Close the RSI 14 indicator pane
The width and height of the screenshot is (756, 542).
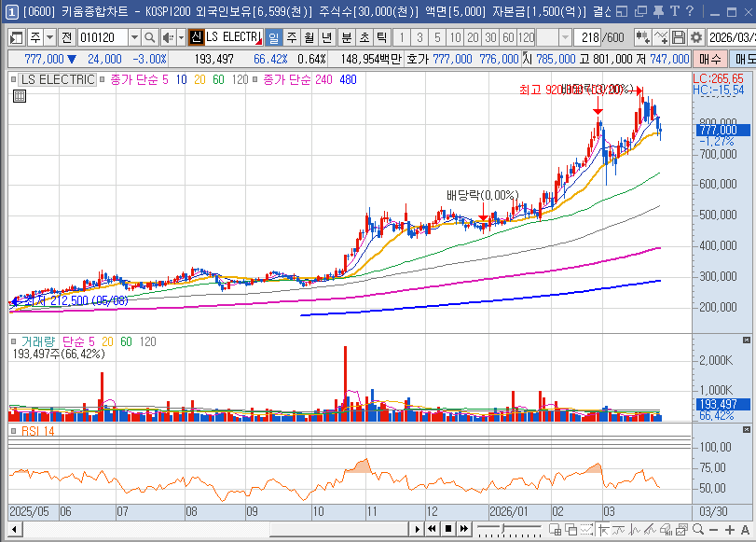tap(747, 429)
